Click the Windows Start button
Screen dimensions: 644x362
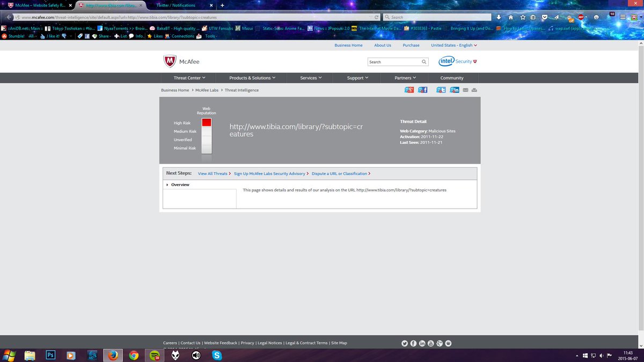[x=9, y=355]
